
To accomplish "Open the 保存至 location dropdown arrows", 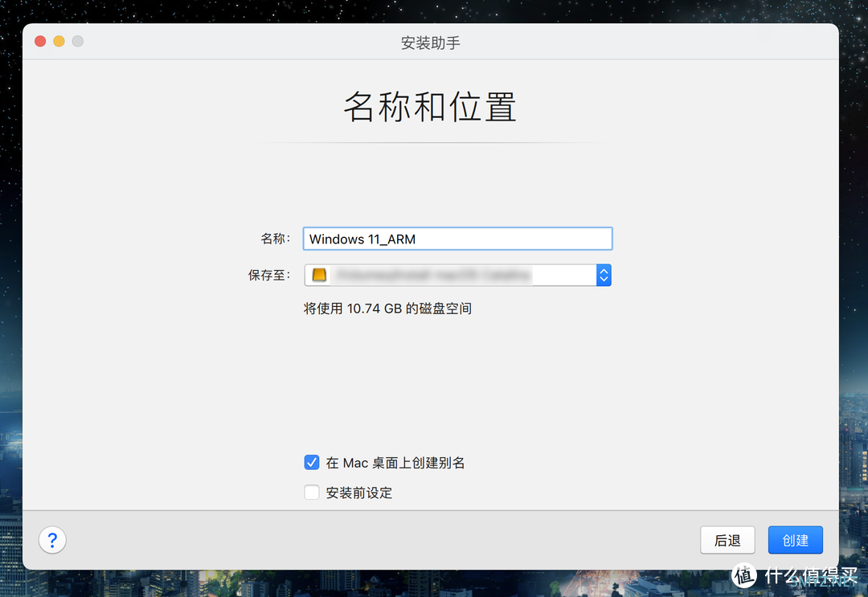I will (x=604, y=275).
